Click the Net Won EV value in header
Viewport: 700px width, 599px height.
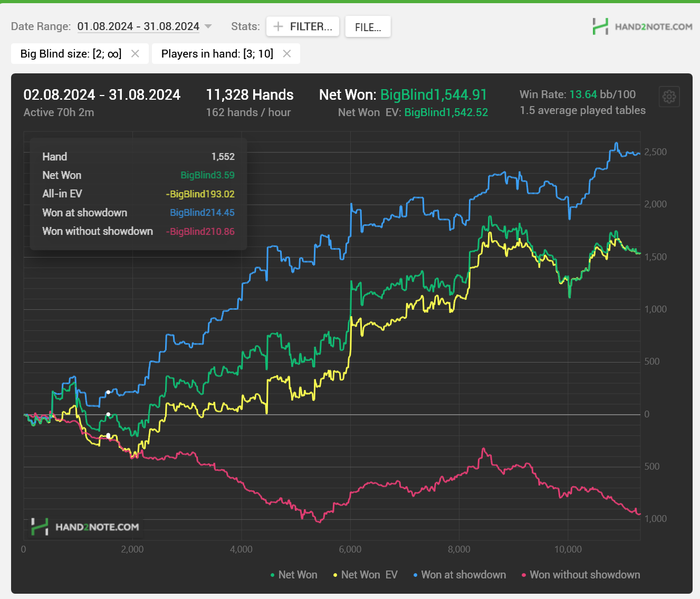[446, 112]
